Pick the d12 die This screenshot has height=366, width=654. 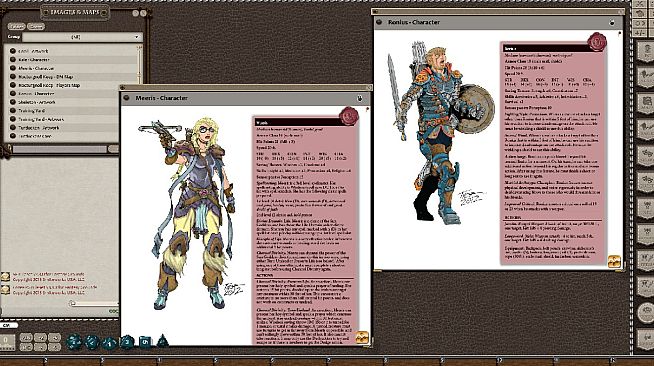click(91, 342)
